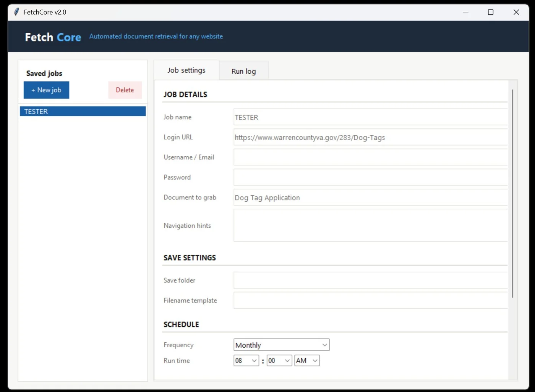This screenshot has width=535, height=392.
Task: Close the FetchCore window
Action: 516,12
